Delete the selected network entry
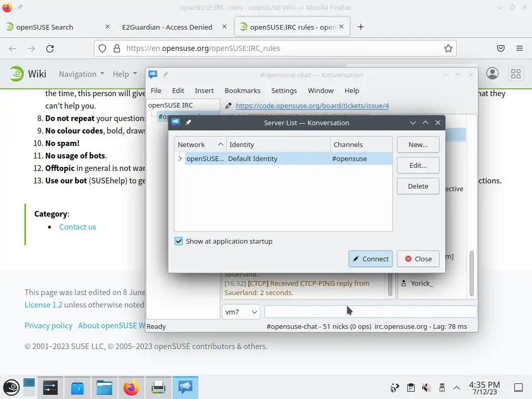Screen dimensions: 532x399 pyautogui.click(x=418, y=186)
